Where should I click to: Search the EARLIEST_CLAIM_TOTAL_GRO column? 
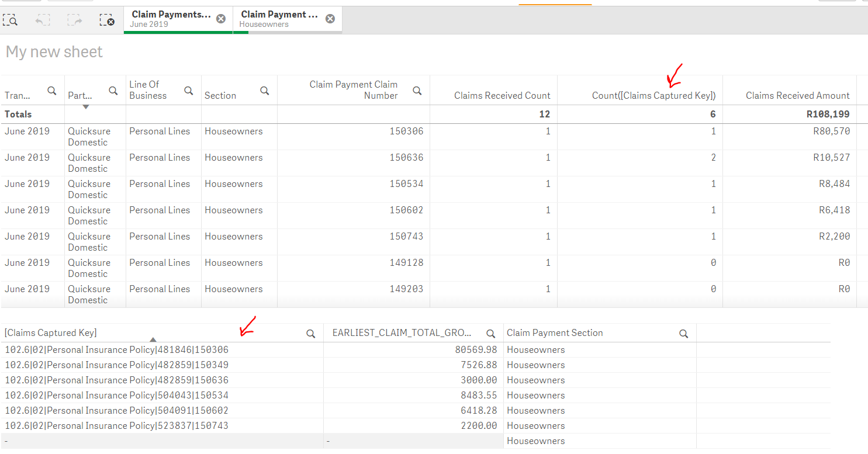[490, 333]
